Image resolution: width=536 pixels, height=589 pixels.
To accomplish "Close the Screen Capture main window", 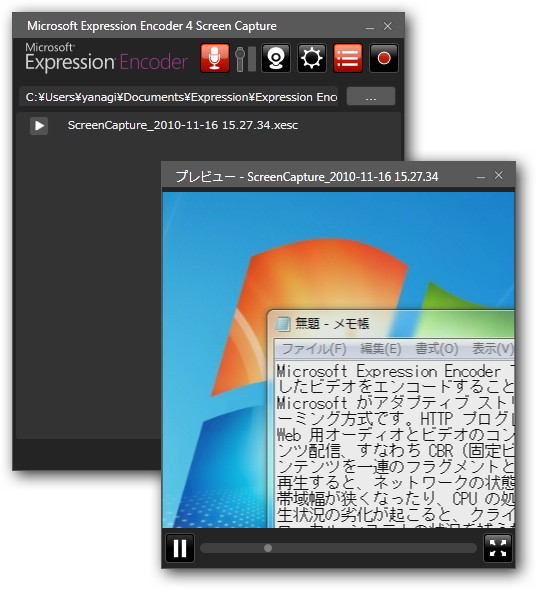I will (x=388, y=26).
